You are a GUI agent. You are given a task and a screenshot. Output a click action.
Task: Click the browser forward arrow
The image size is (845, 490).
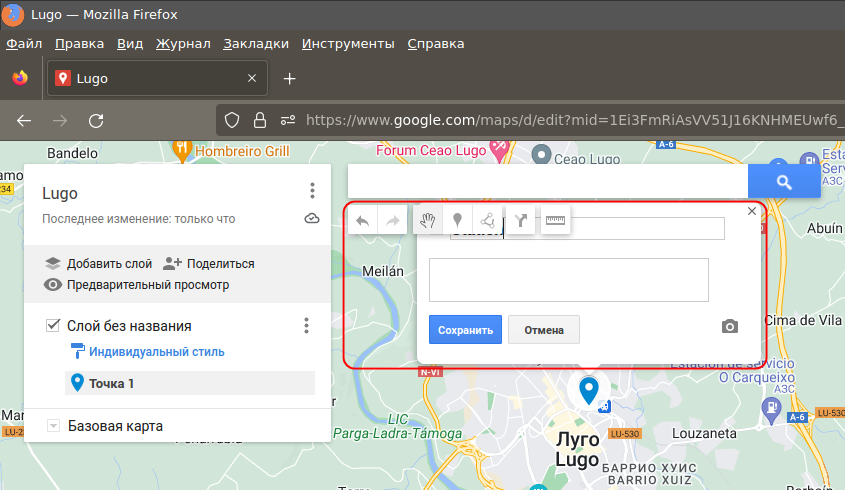click(60, 121)
